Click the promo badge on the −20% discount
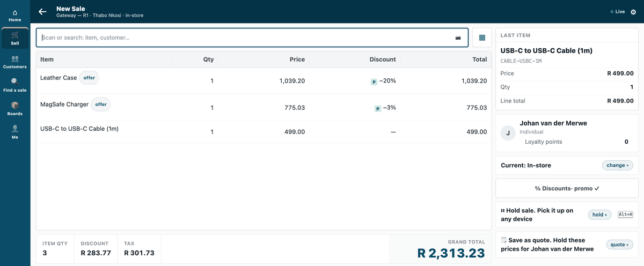Viewport: 644px width, 266px height. click(x=374, y=82)
